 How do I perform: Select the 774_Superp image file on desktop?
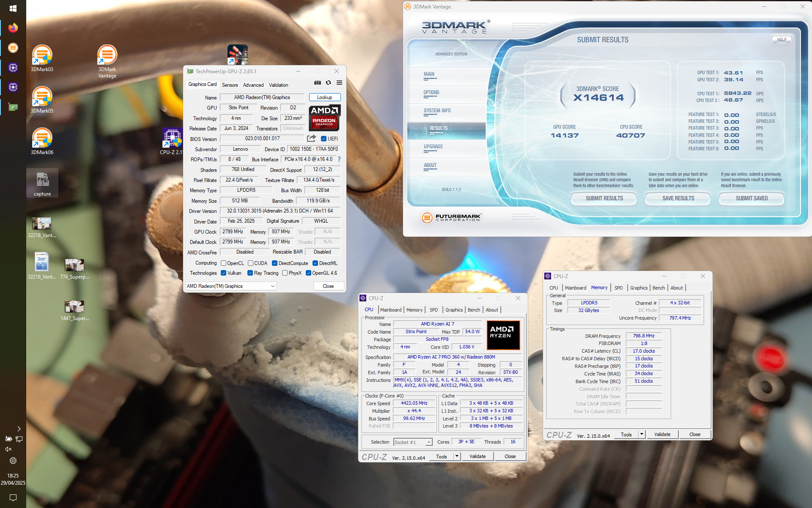(74, 268)
